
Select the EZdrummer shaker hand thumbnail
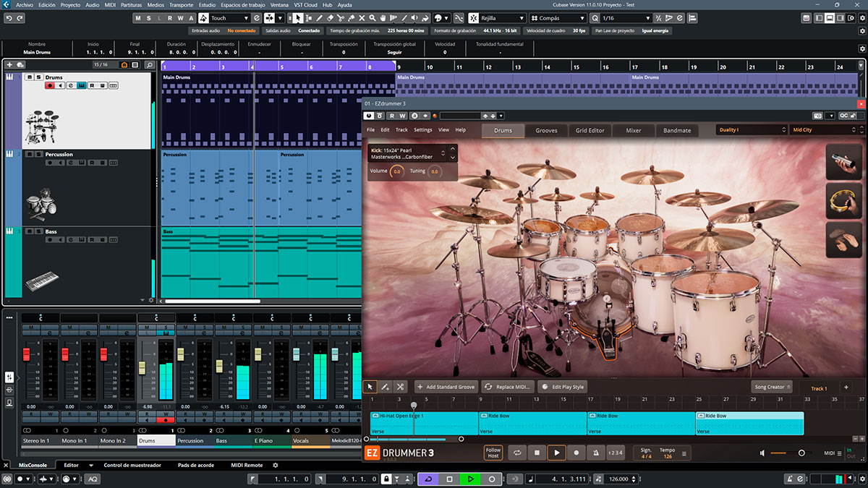pyautogui.click(x=843, y=161)
